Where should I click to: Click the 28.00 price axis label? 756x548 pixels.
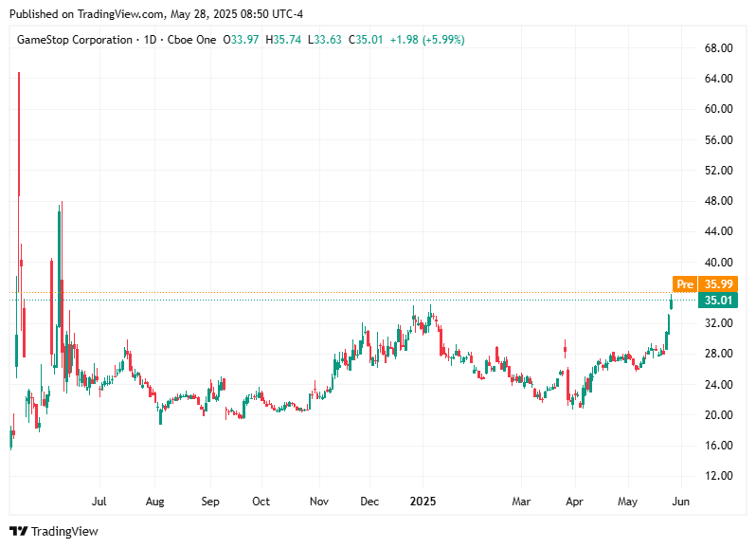point(718,354)
